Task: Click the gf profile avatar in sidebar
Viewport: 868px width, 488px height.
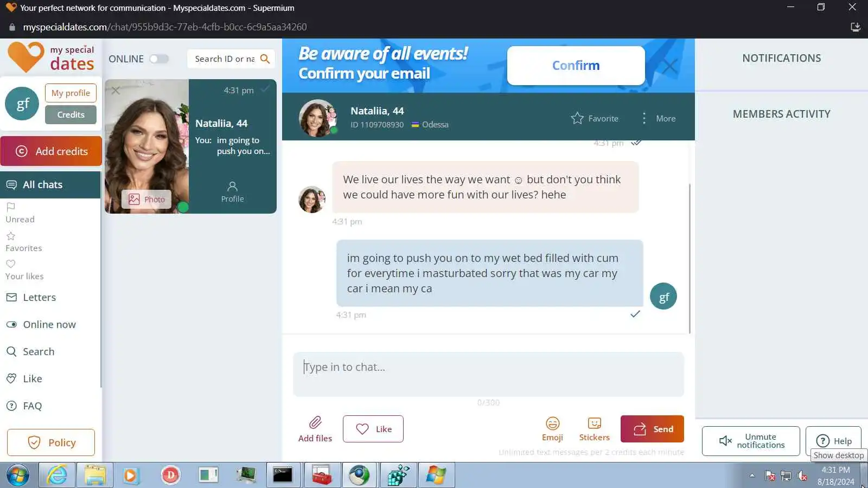Action: tap(22, 104)
